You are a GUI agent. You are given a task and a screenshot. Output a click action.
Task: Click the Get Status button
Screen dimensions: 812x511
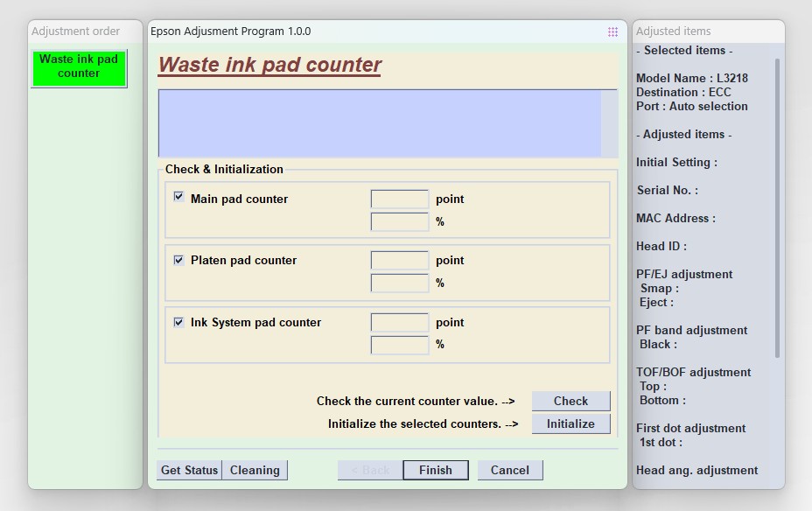tap(189, 470)
